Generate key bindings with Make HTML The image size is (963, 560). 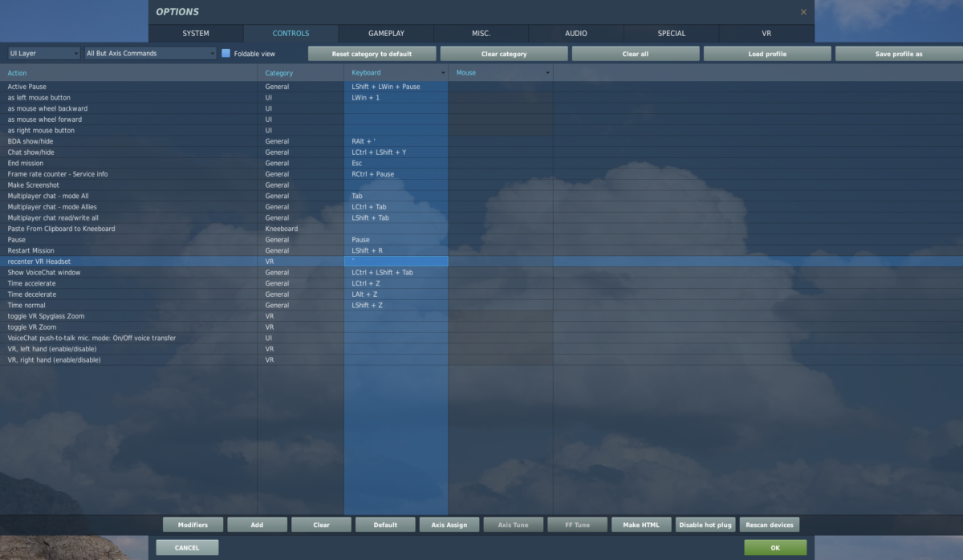pyautogui.click(x=641, y=524)
